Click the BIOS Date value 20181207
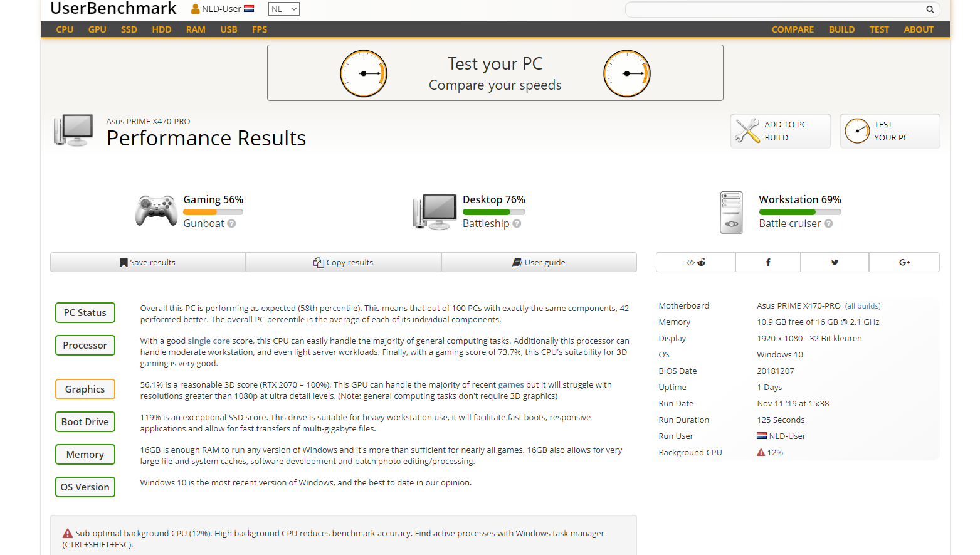The image size is (980, 555). 776,371
